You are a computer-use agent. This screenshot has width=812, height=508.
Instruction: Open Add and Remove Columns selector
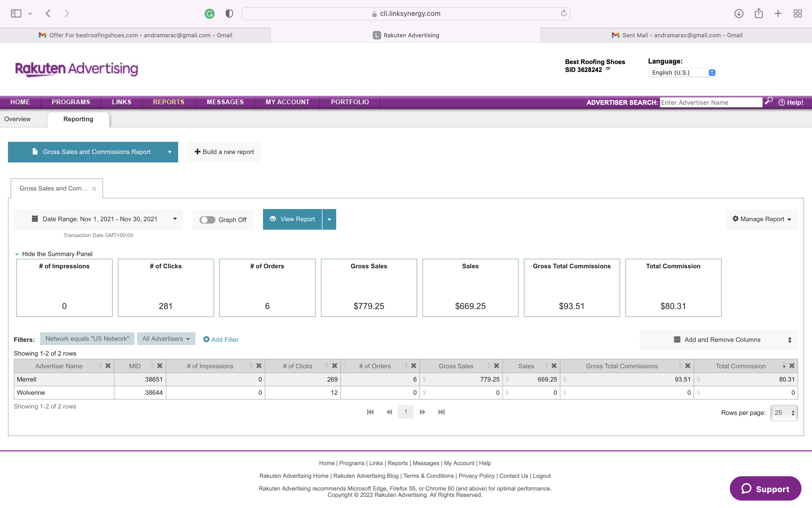719,340
